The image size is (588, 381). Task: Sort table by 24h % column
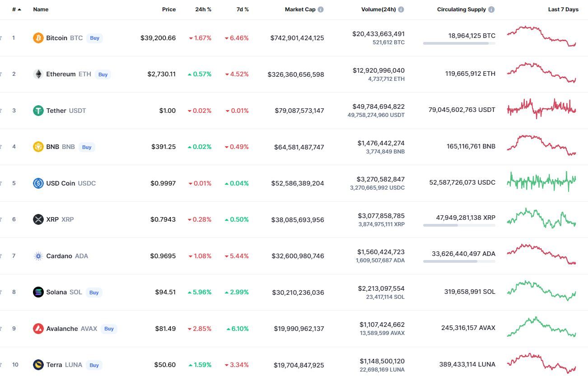[203, 9]
